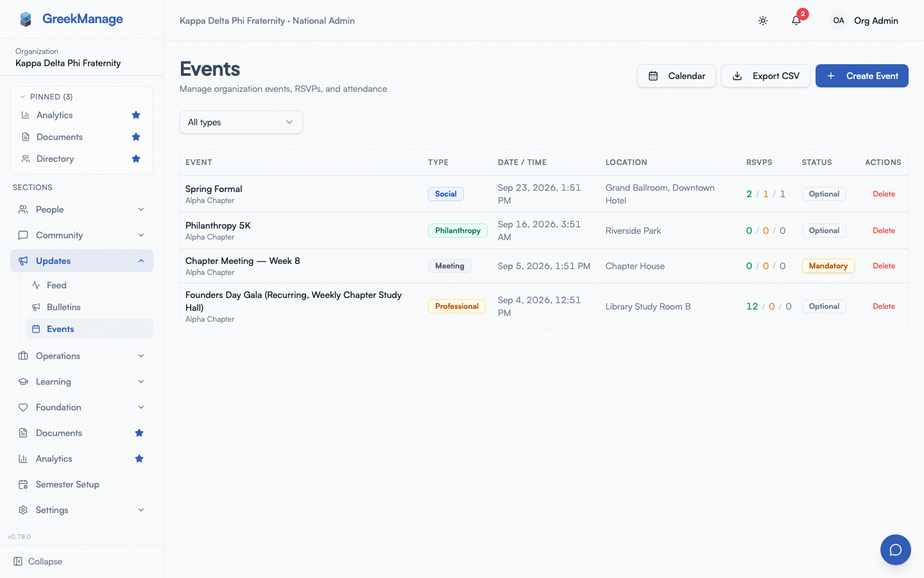This screenshot has width=924, height=578.
Task: Toggle the light/dark theme sun icon
Action: tap(763, 21)
